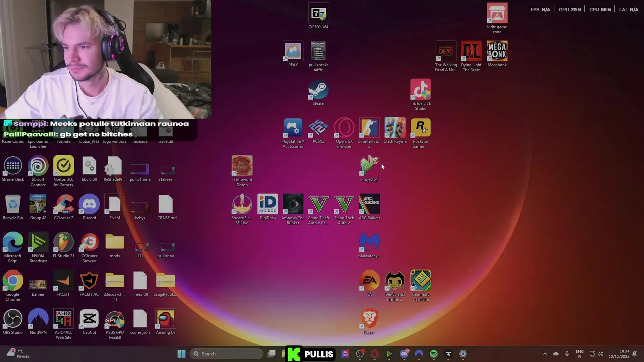Open the NordVPN desktop icon
The image size is (644, 362).
click(38, 322)
